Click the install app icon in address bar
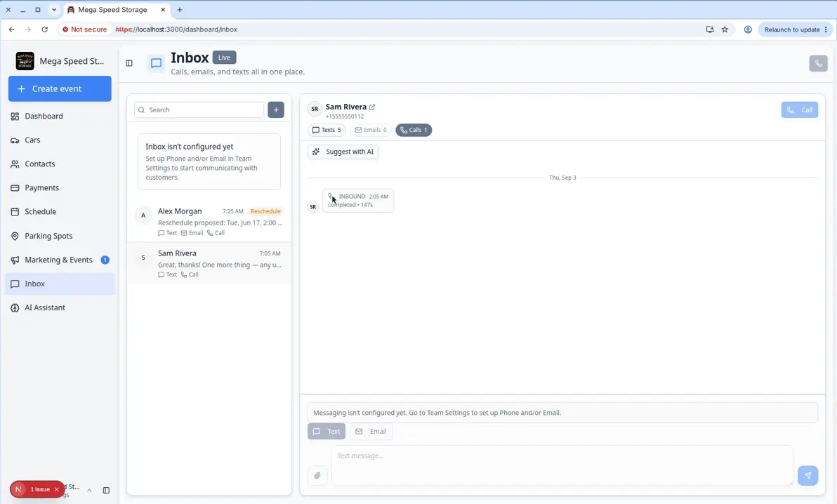Viewport: 837px width, 504px height. tap(709, 29)
